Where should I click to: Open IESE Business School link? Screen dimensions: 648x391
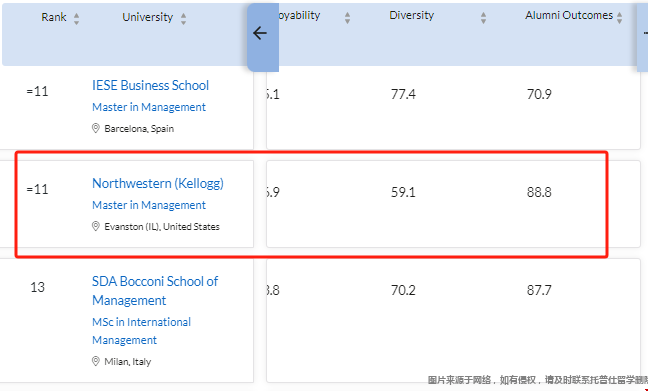[x=150, y=86]
